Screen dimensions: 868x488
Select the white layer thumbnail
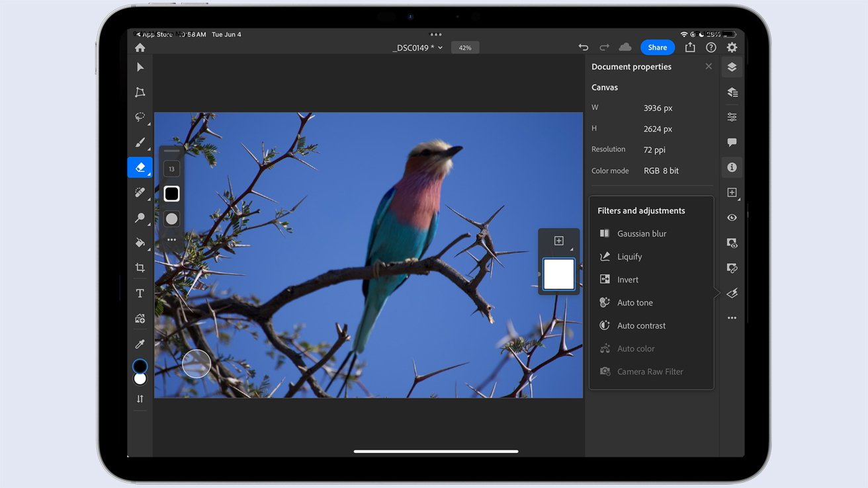pos(559,274)
